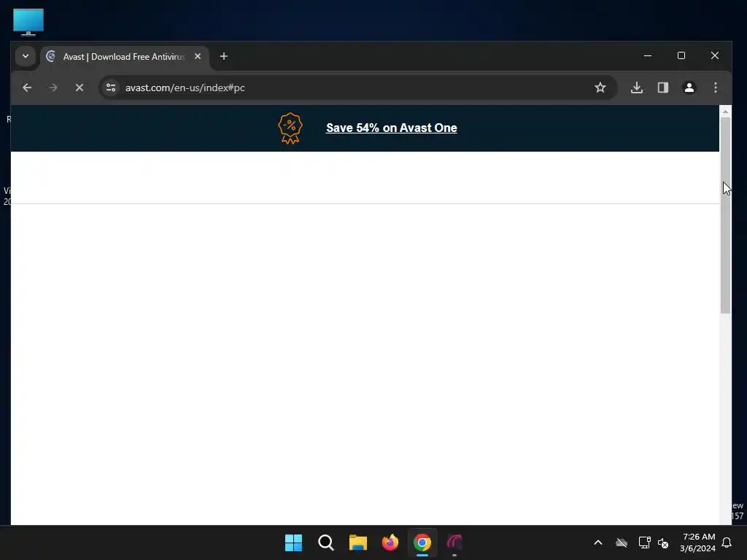
Task: Minimize the Chrome window
Action: click(x=648, y=55)
